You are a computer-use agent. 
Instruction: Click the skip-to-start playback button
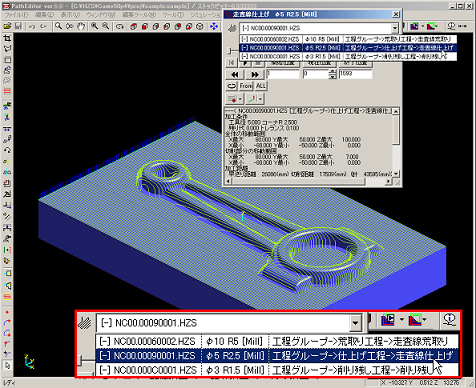(x=231, y=63)
